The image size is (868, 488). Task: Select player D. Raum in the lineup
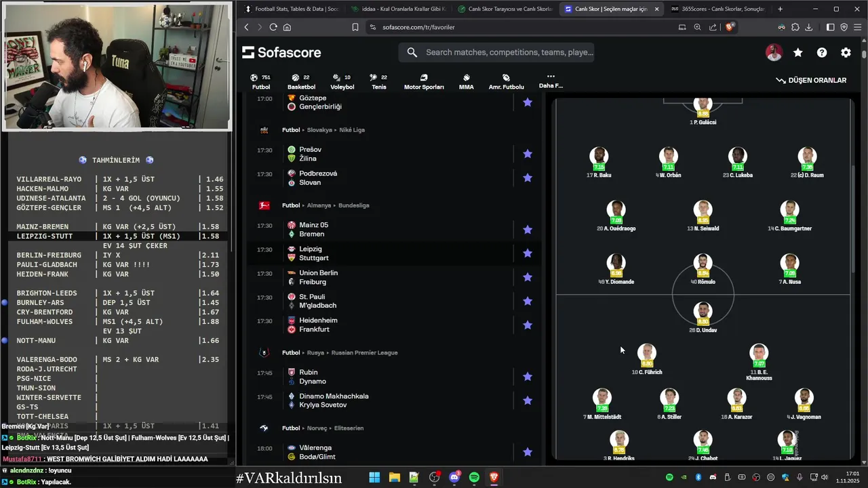click(807, 163)
